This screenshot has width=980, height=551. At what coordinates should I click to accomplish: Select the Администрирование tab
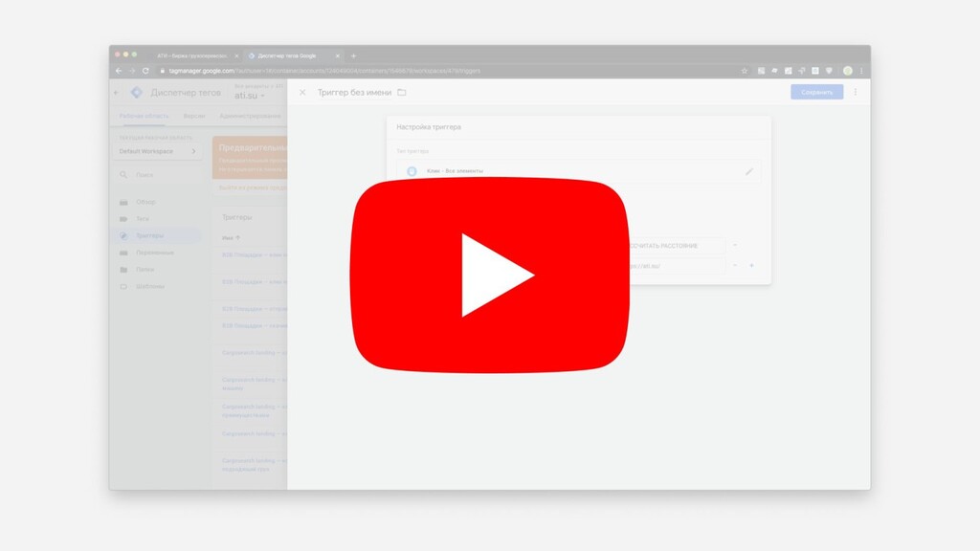[250, 116]
